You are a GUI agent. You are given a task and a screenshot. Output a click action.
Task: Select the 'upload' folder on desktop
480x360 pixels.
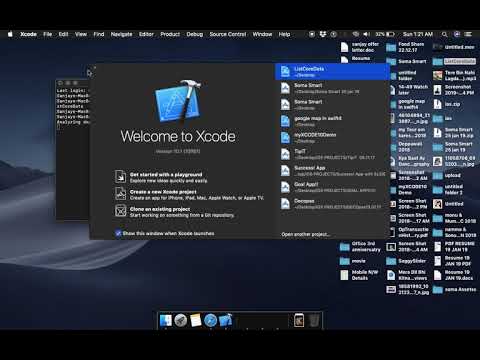[447, 176]
